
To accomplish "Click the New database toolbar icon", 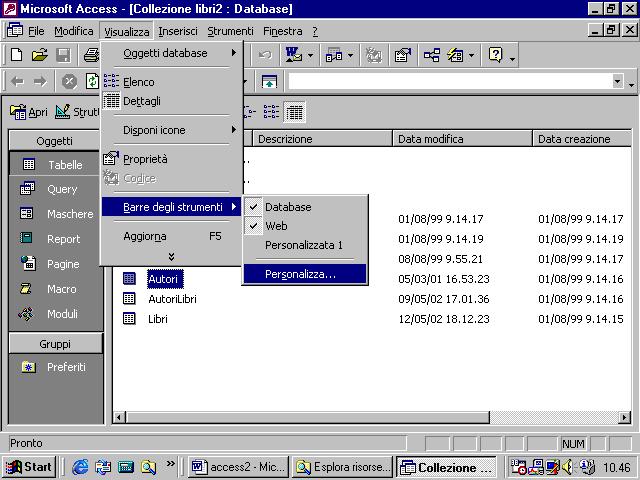I will [16, 55].
